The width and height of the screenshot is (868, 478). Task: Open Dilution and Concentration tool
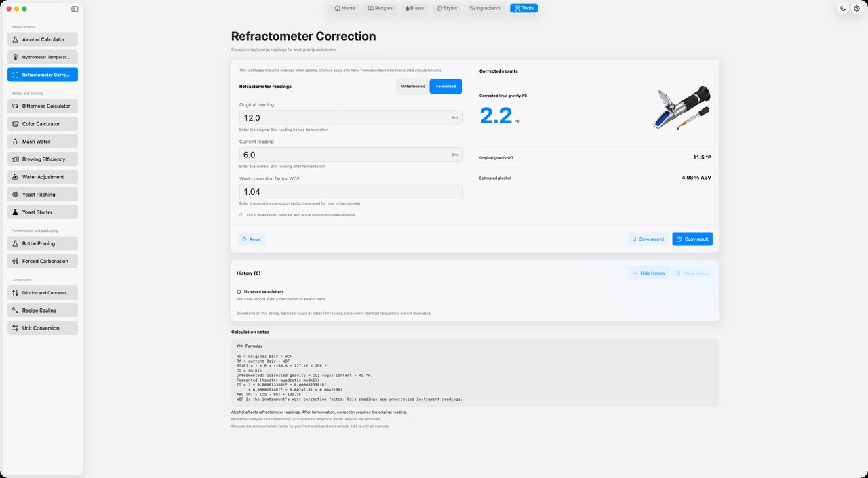(43, 292)
